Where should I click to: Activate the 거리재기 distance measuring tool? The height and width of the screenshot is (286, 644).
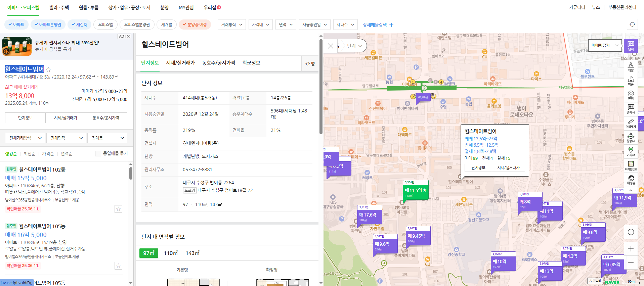[x=631, y=123]
